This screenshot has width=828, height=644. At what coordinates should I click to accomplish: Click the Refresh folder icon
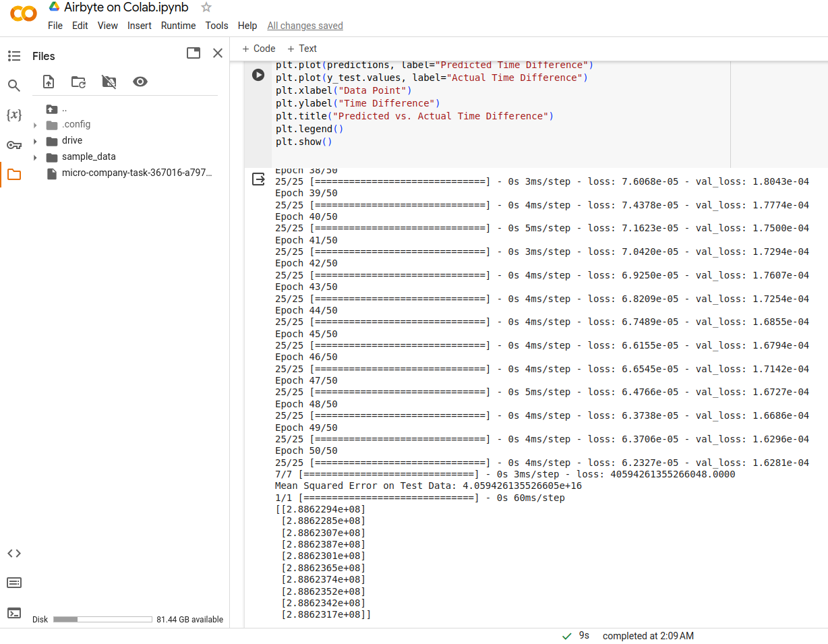pyautogui.click(x=78, y=82)
